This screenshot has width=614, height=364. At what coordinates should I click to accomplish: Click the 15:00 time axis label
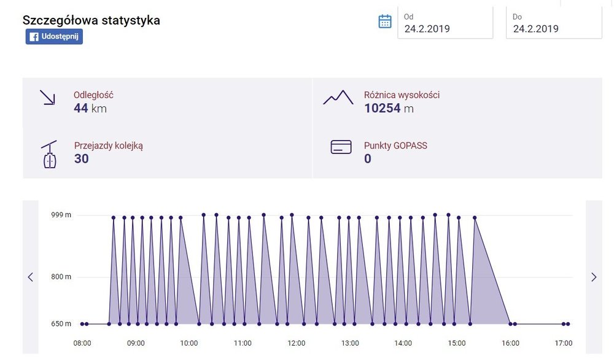coord(457,343)
